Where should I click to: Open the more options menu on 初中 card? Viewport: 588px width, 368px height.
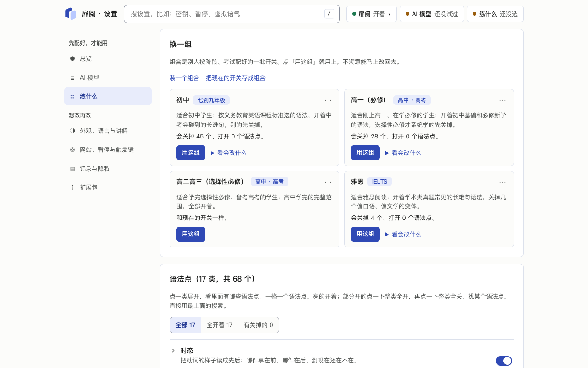328,100
